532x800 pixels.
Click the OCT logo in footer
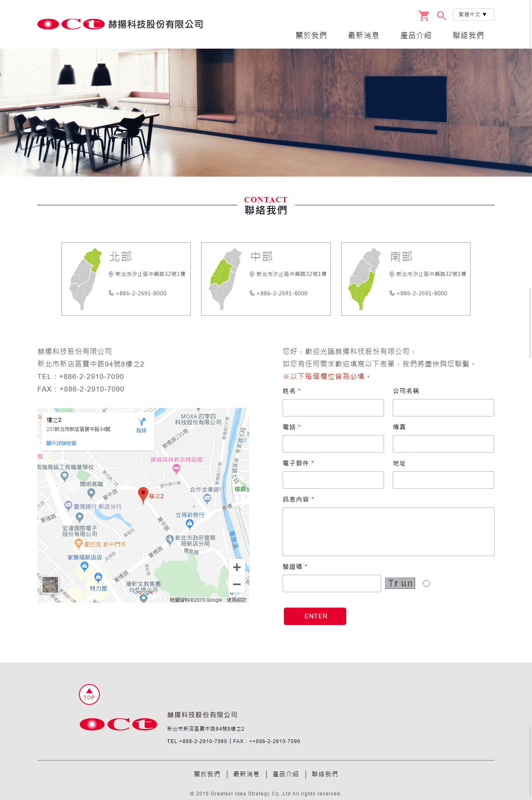(x=118, y=724)
